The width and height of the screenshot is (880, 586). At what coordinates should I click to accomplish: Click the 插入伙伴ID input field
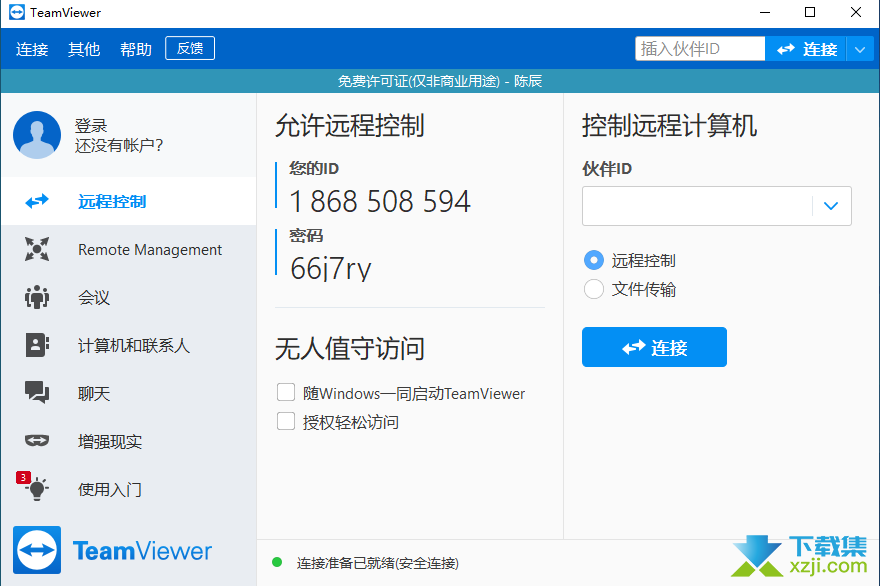click(x=700, y=49)
